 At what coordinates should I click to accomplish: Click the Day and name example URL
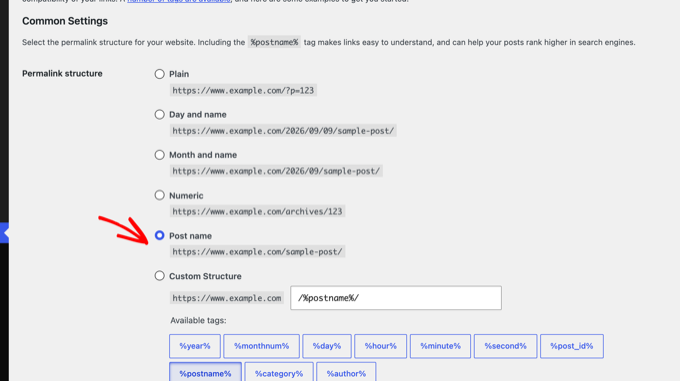pyautogui.click(x=283, y=130)
